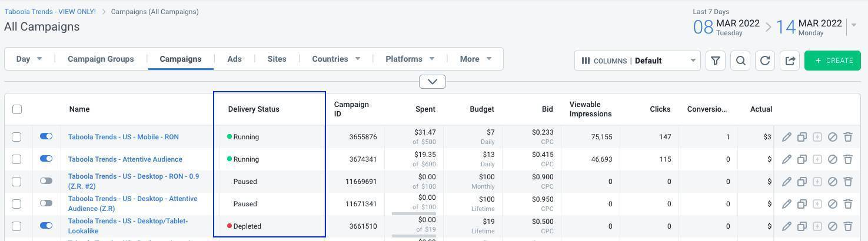Image resolution: width=868 pixels, height=241 pixels.
Task: Open Taboola Trends - Attentive Audience link
Action: (x=125, y=159)
